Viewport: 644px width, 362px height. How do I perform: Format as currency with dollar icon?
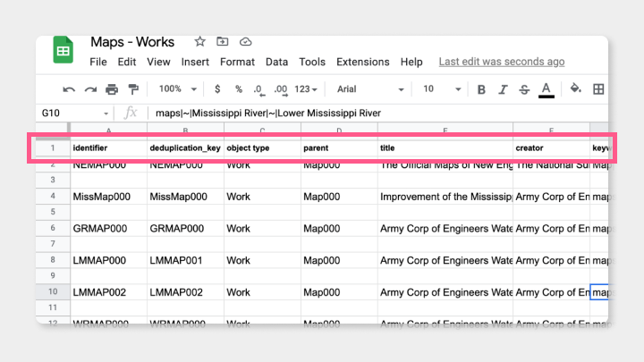click(x=217, y=89)
